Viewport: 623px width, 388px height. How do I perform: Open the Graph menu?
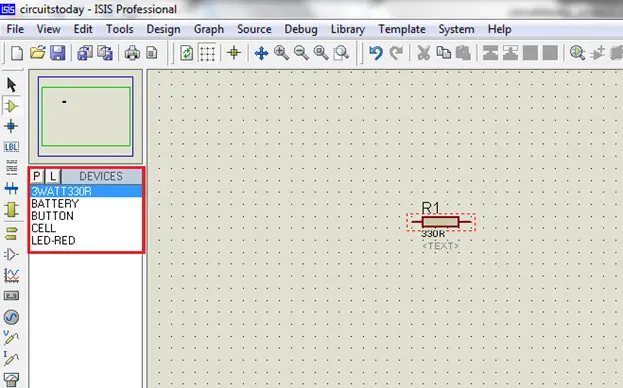pyautogui.click(x=209, y=29)
